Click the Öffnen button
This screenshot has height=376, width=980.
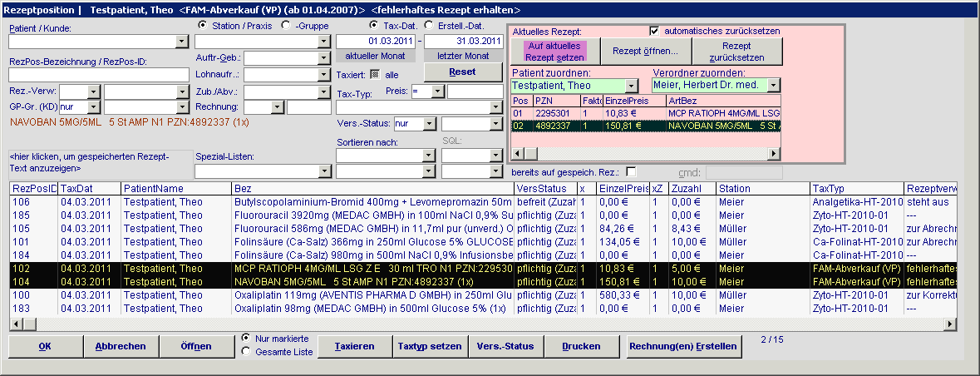pyautogui.click(x=196, y=346)
